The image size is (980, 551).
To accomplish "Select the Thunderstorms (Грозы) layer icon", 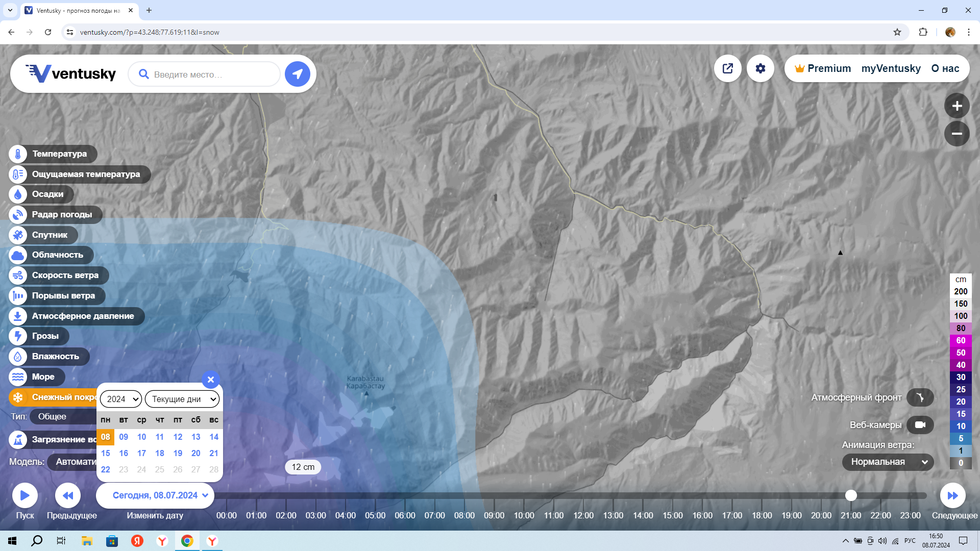I will [18, 336].
